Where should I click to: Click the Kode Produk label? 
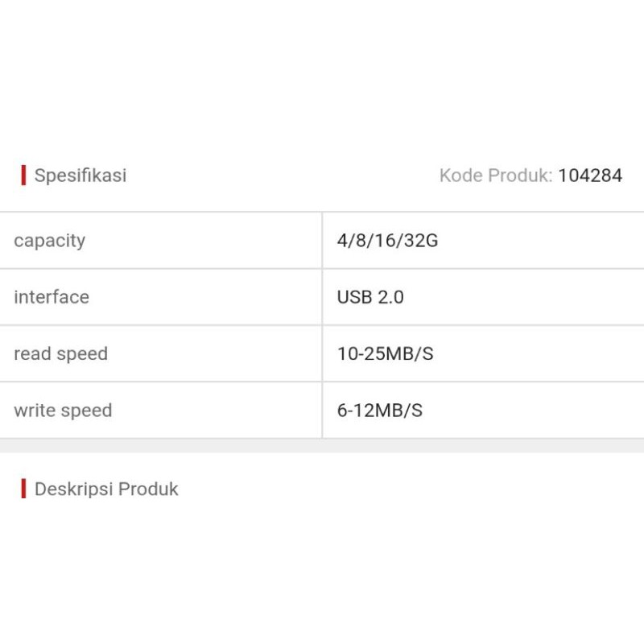[x=495, y=175]
